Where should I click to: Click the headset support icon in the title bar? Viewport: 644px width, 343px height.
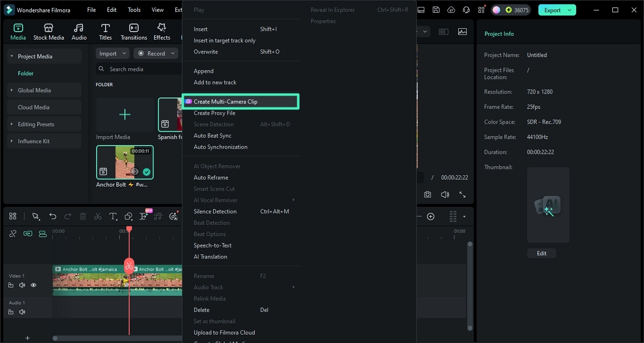[465, 9]
